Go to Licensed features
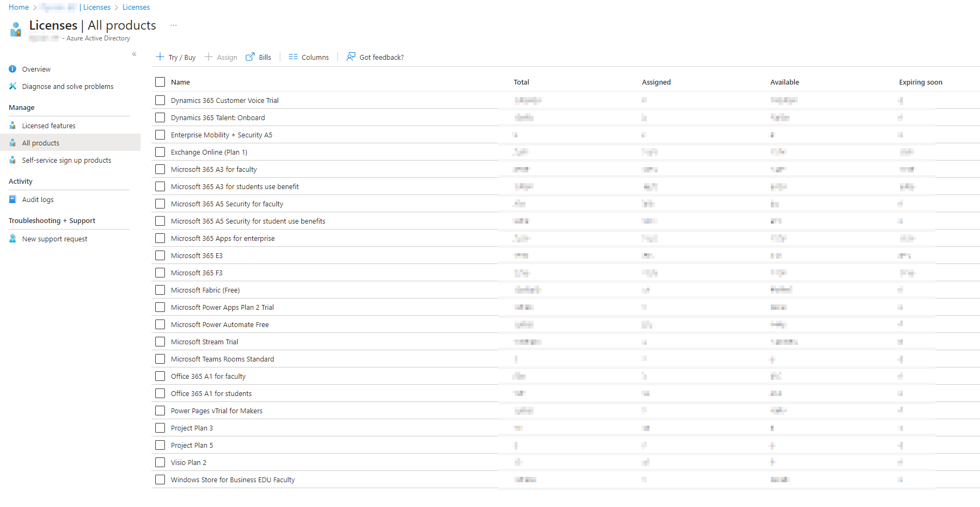 pyautogui.click(x=49, y=126)
